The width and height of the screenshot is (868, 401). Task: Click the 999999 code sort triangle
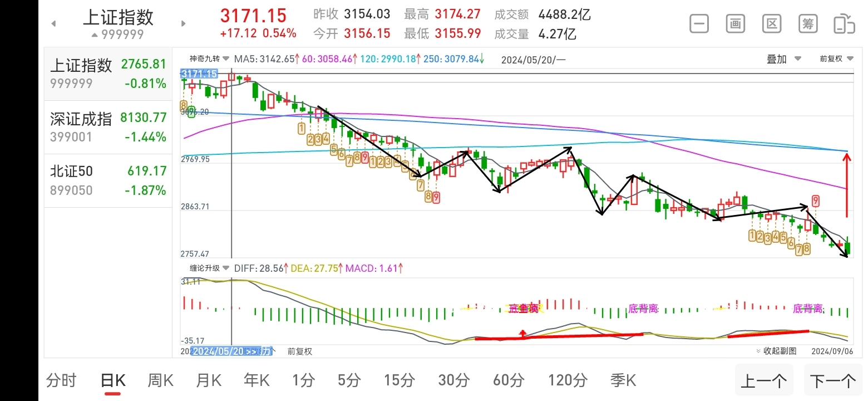(95, 35)
